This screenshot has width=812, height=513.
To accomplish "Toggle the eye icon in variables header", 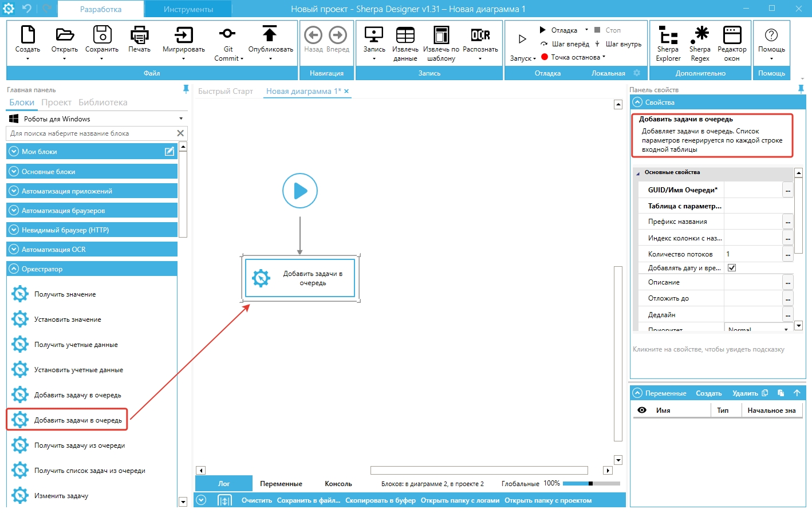I will pos(642,410).
